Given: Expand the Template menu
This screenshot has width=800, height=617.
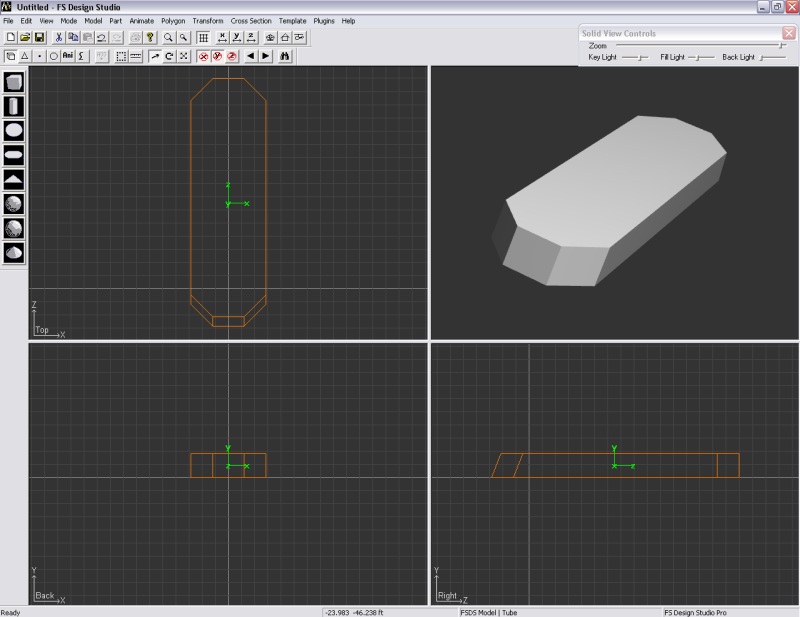Looking at the screenshot, I should pyautogui.click(x=293, y=20).
